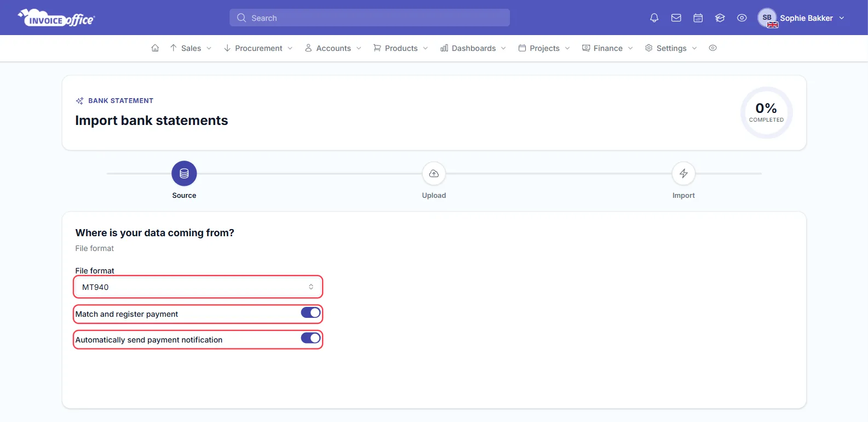Select the Upload step cloud icon
The image size is (868, 422).
[x=434, y=173]
